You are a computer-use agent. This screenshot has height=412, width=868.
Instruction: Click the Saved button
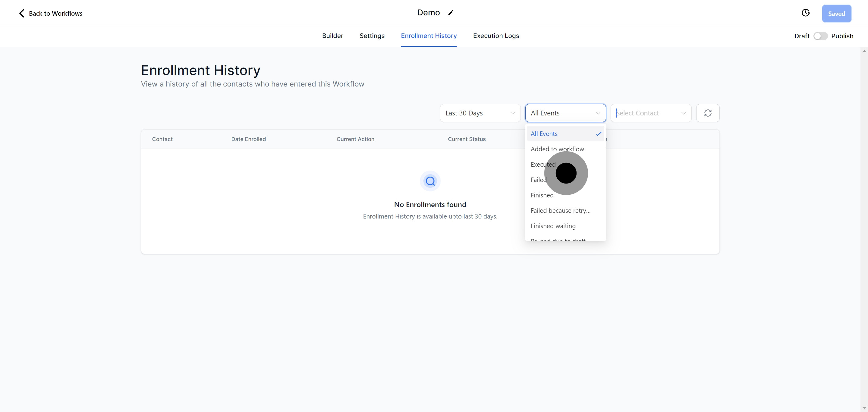tap(836, 14)
